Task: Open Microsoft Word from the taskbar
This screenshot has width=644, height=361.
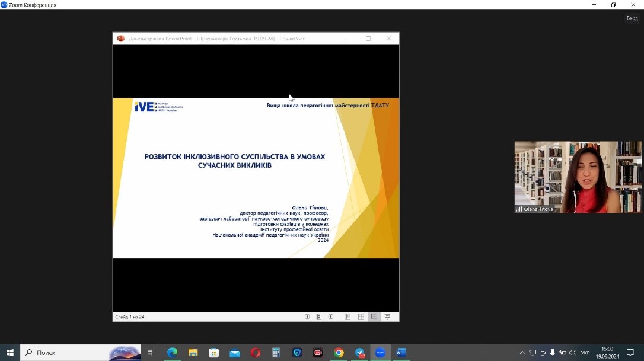Action: tap(401, 352)
